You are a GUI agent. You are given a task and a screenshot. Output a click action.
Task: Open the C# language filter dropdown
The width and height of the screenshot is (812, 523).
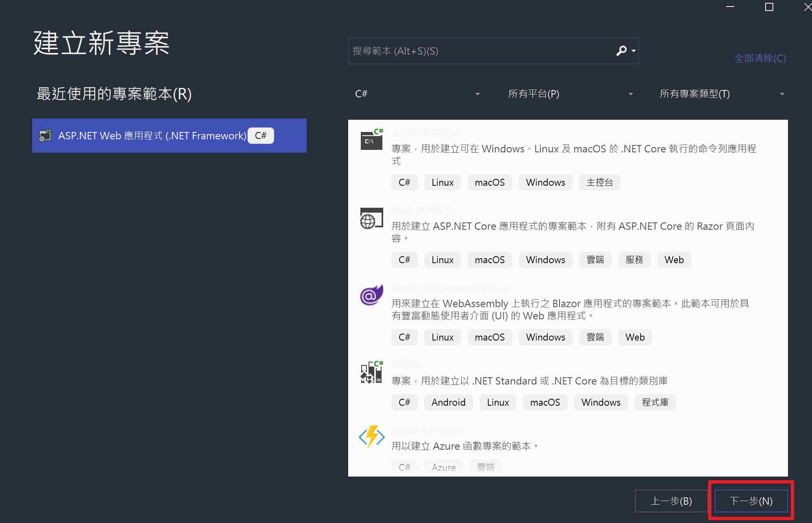416,93
